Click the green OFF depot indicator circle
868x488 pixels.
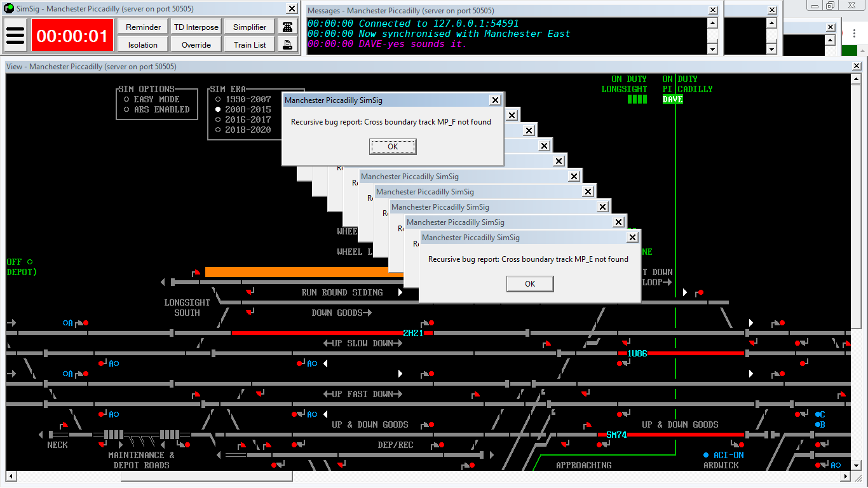click(30, 262)
